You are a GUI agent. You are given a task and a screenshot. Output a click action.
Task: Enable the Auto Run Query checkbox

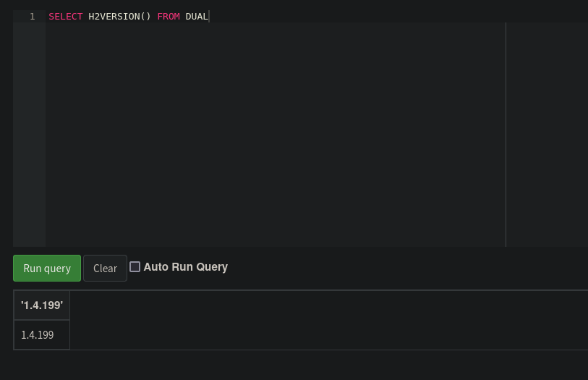135,266
